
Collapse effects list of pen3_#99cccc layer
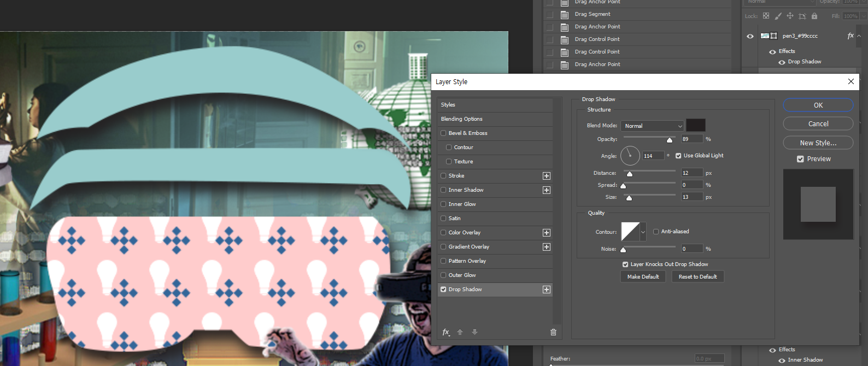pyautogui.click(x=859, y=36)
